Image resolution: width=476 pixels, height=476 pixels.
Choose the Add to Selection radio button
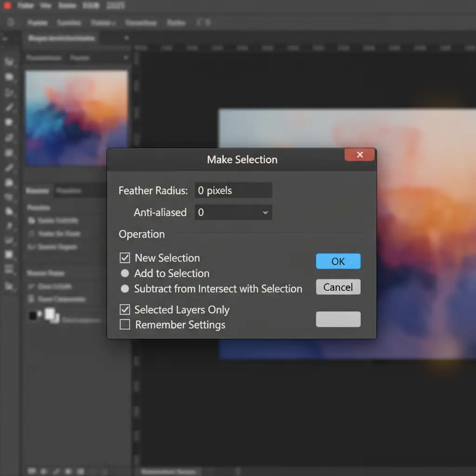point(125,273)
